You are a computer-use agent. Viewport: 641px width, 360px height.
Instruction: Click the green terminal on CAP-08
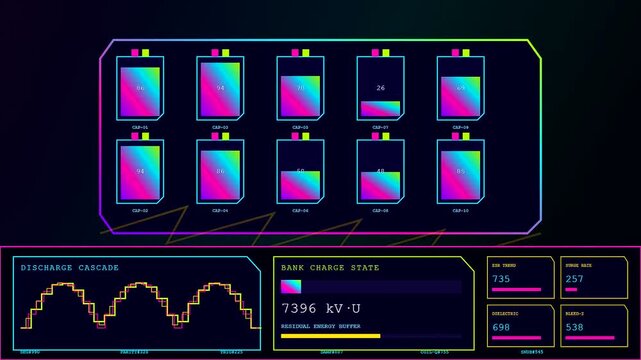[386, 136]
